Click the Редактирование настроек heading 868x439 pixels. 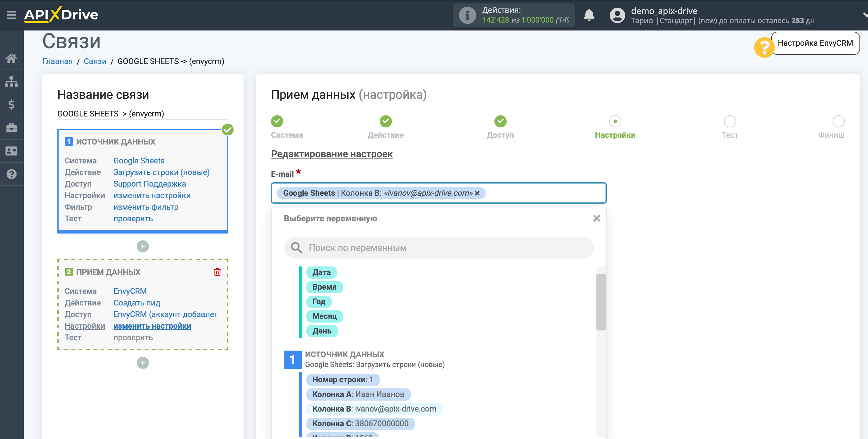[x=331, y=154]
